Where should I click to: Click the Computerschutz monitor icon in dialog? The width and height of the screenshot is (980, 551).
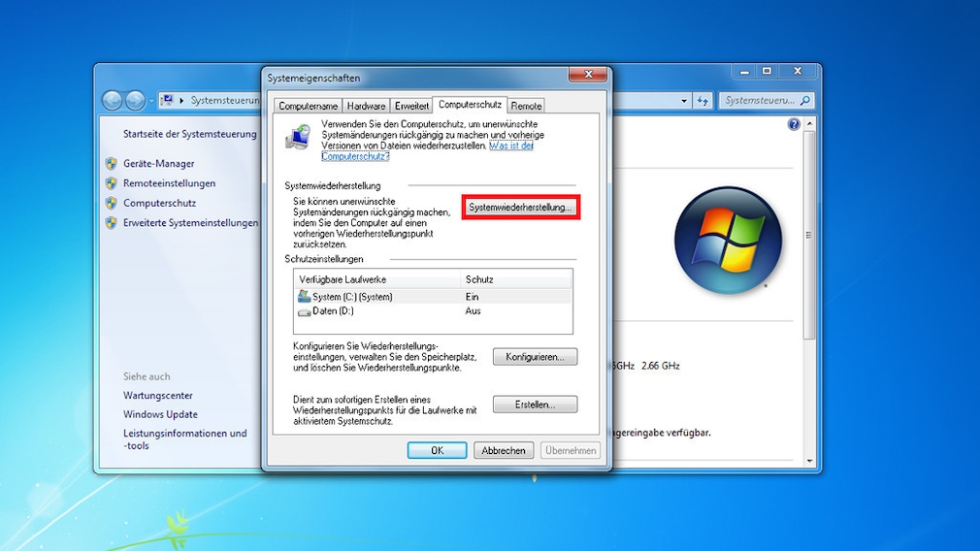point(298,137)
